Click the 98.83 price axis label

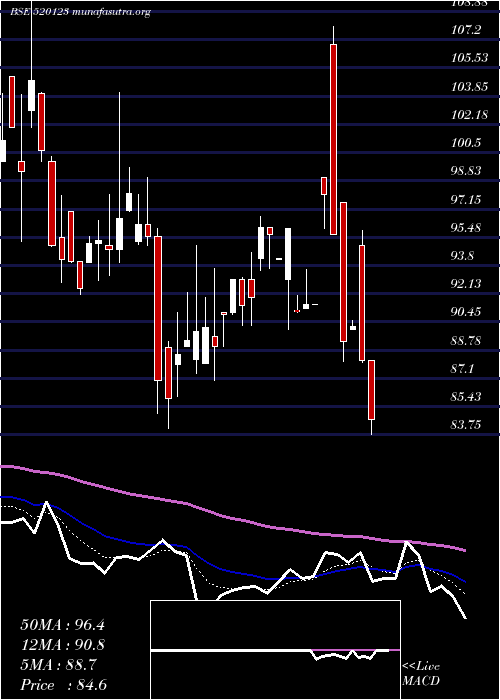(466, 171)
